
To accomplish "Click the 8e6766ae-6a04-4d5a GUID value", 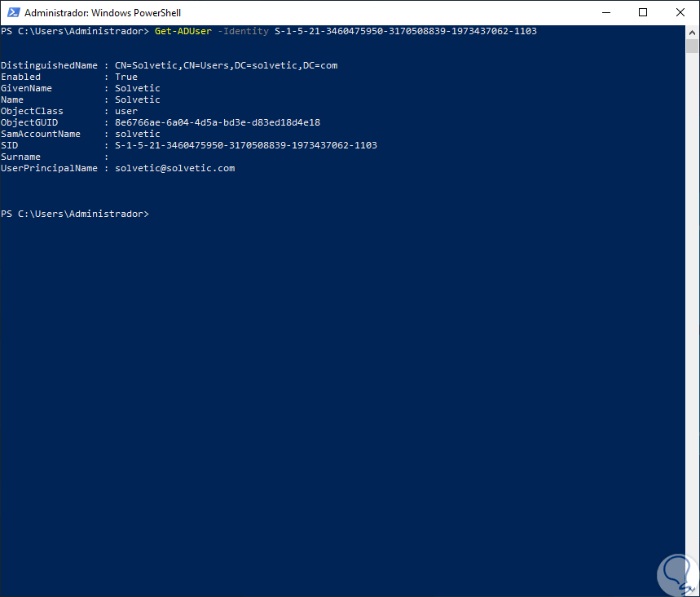I will pyautogui.click(x=218, y=122).
